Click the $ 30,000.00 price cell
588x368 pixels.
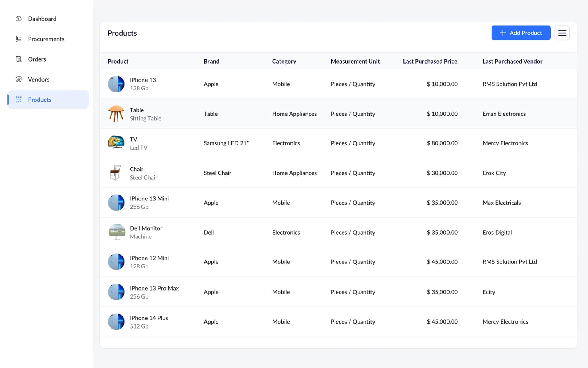pyautogui.click(x=442, y=173)
